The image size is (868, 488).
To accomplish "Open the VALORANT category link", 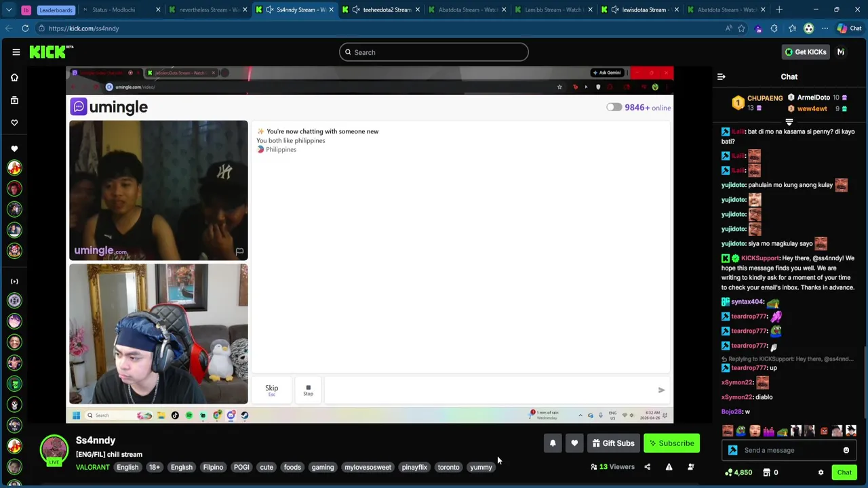I will click(x=92, y=467).
